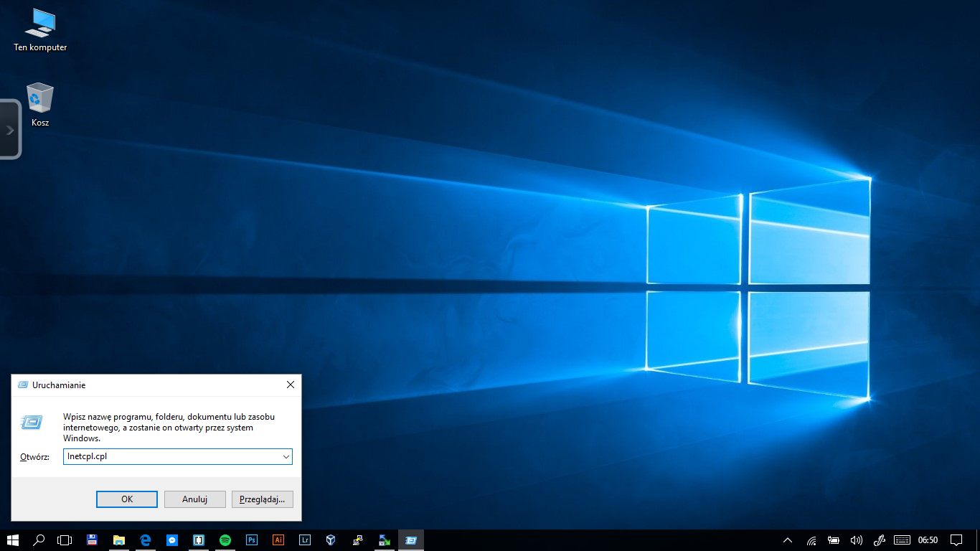Open Windows Ink Workspace pen icon

point(879,540)
